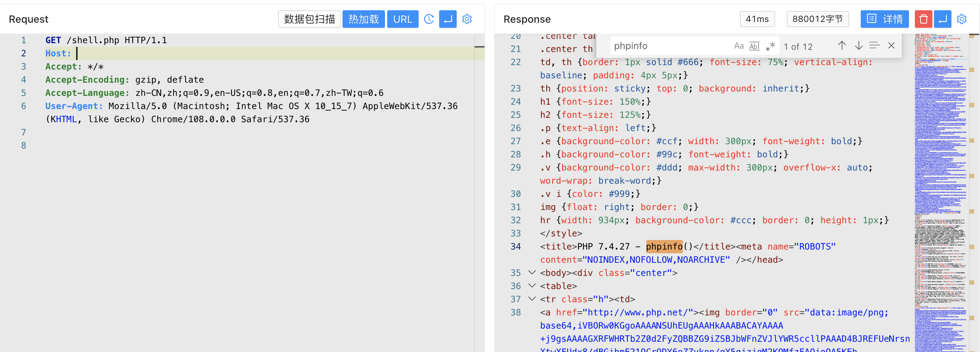980x352 pixels.
Task: Open the Response panel settings gear
Action: (962, 19)
